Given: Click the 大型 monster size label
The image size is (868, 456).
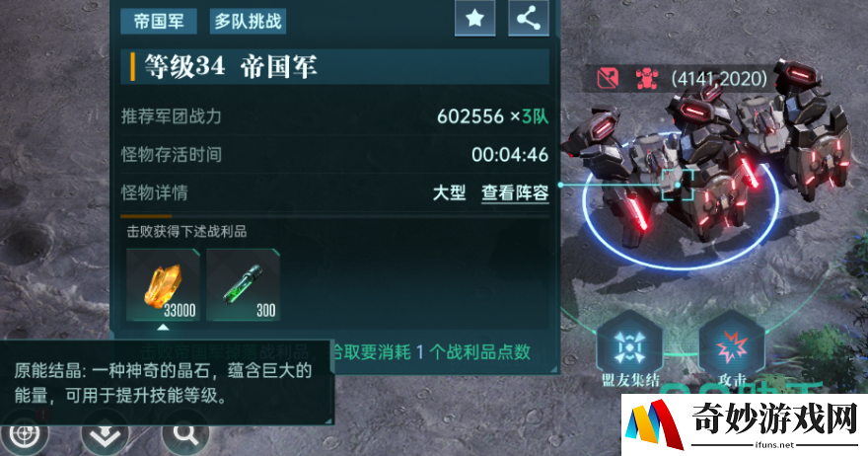Looking at the screenshot, I should (449, 192).
